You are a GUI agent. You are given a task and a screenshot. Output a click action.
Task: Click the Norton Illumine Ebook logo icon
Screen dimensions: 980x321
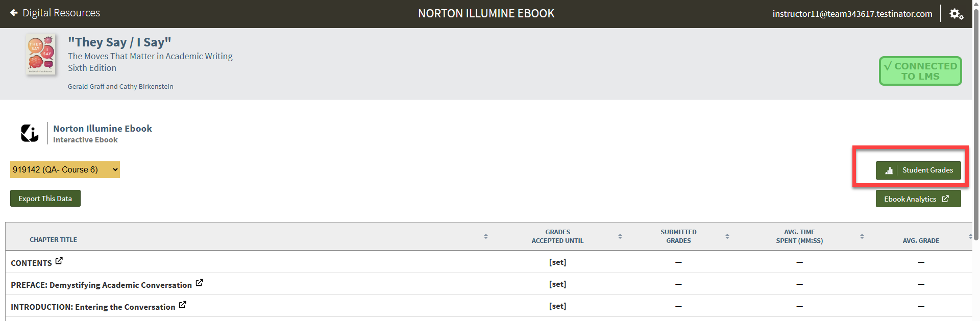point(30,133)
